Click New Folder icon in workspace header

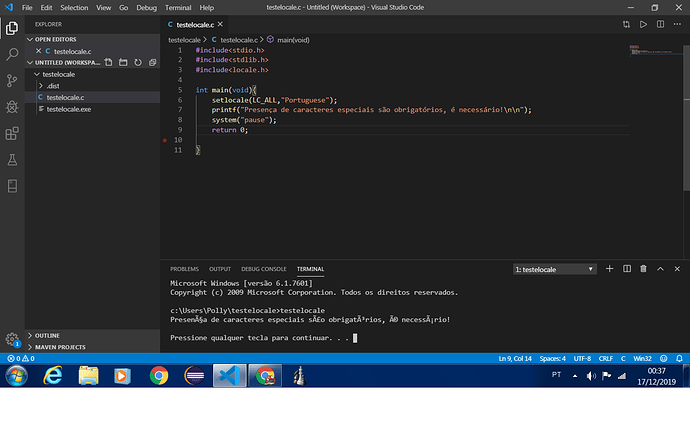tap(123, 63)
